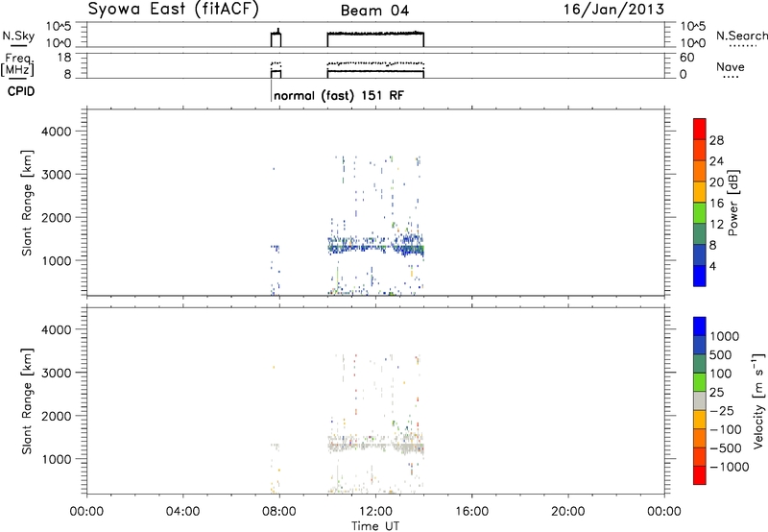
Task: Click the dark blue 1000 swatch in Velocity colorbar
Action: click(700, 326)
